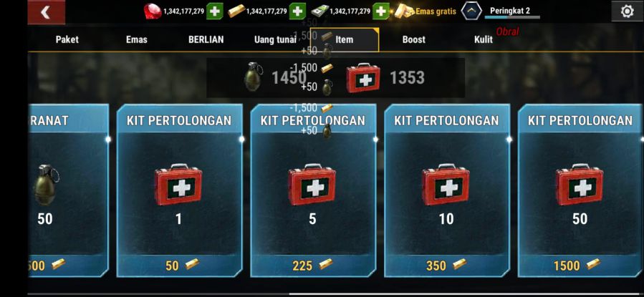Switch to the Paket tab
The width and height of the screenshot is (644, 297).
67,40
